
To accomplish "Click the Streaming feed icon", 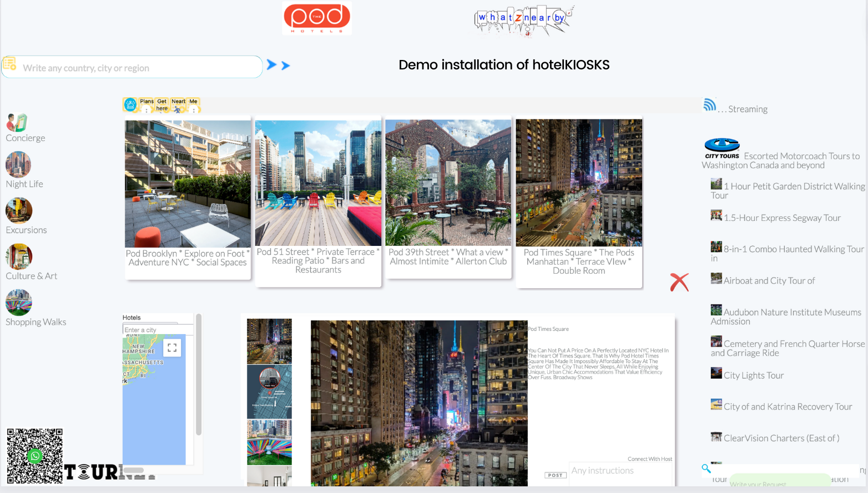I will (709, 105).
